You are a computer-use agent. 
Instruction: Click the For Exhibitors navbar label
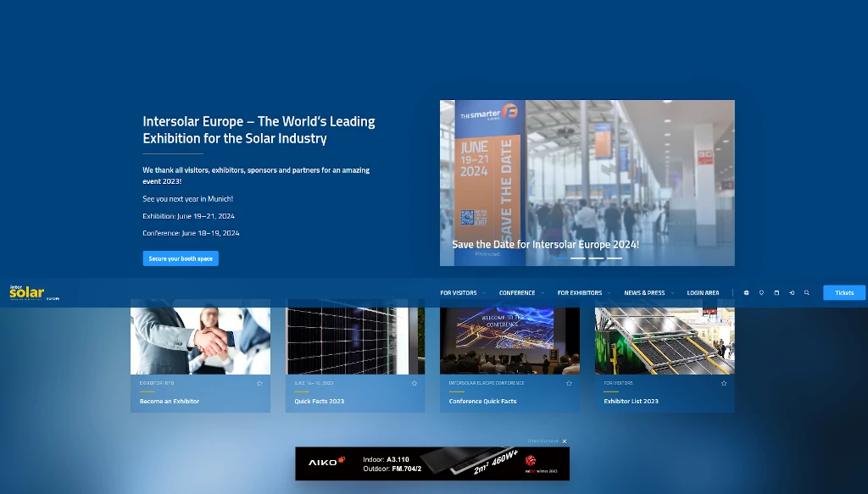pyautogui.click(x=580, y=292)
